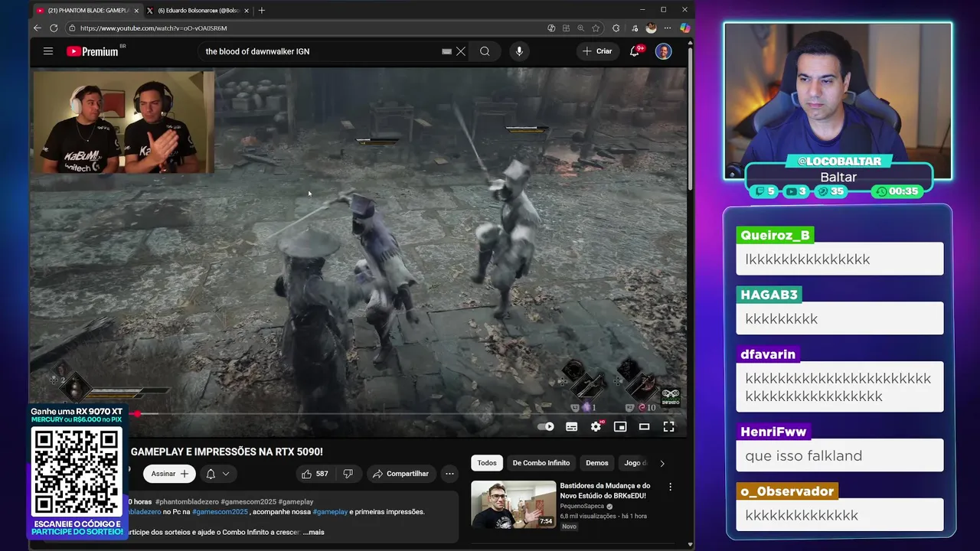The height and width of the screenshot is (551, 980).
Task: Expand notification bell dropdown under video
Action: click(x=217, y=474)
